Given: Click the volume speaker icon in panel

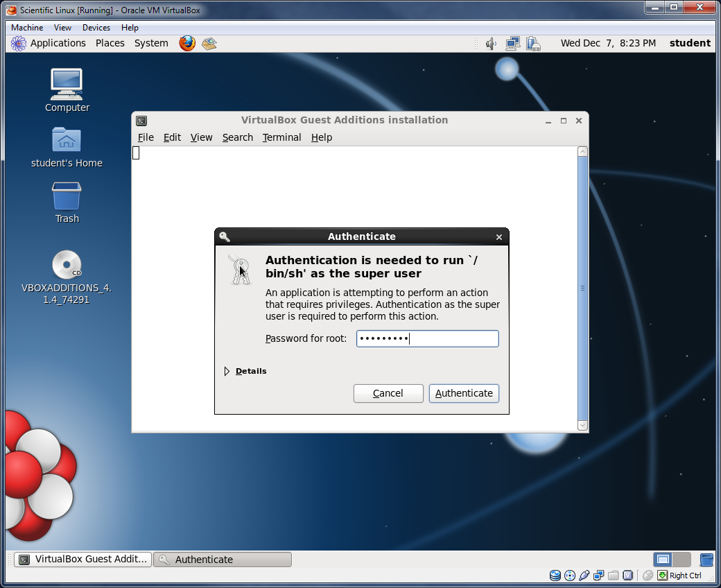Looking at the screenshot, I should [491, 44].
